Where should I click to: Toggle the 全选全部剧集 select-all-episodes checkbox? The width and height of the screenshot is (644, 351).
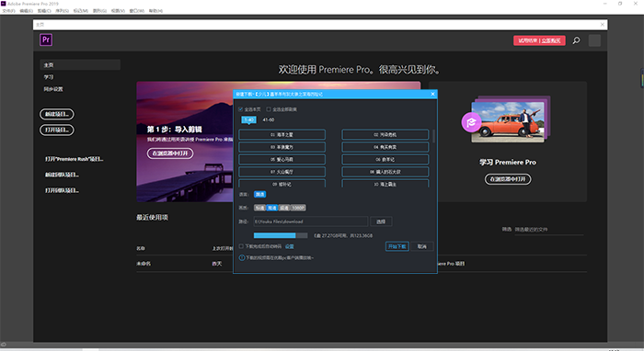point(269,109)
